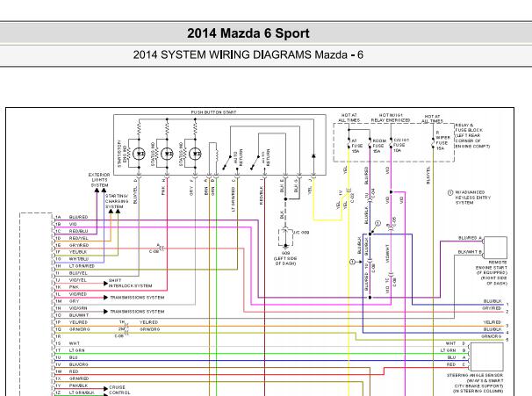
Task: Click pin 1Q GRN/ORG on the left connector
Action: [x=72, y=329]
